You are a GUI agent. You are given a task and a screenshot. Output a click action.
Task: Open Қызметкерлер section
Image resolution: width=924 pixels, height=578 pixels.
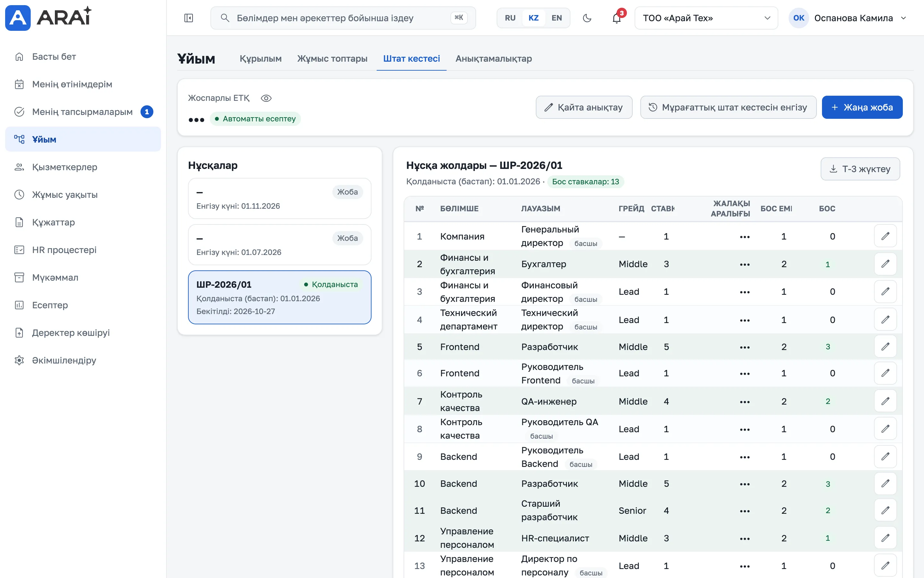coord(83,167)
